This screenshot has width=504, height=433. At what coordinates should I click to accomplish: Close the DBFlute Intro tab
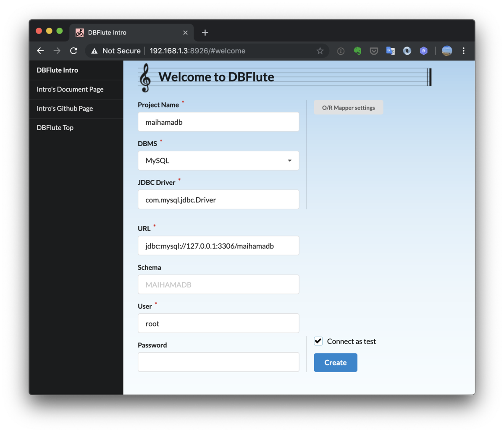185,32
